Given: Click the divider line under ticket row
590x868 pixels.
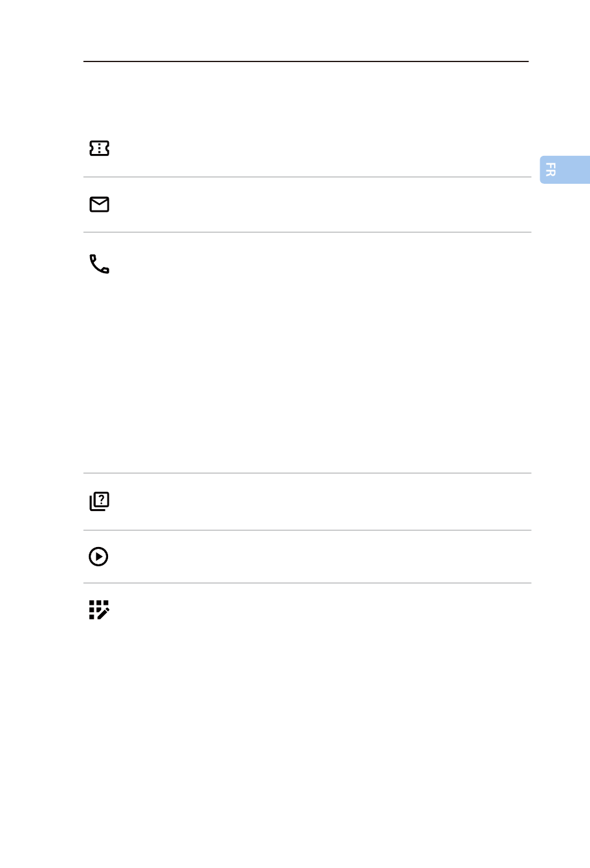Looking at the screenshot, I should pos(307,177).
